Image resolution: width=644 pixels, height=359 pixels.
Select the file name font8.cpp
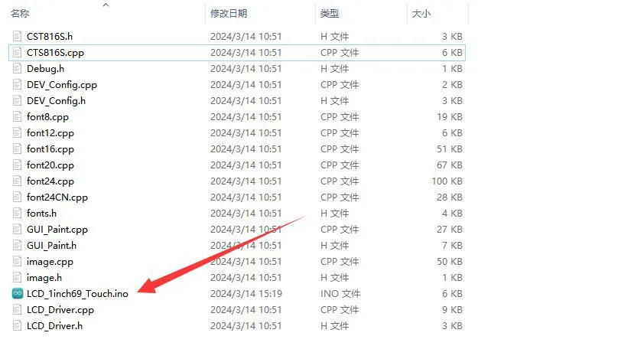(x=47, y=117)
